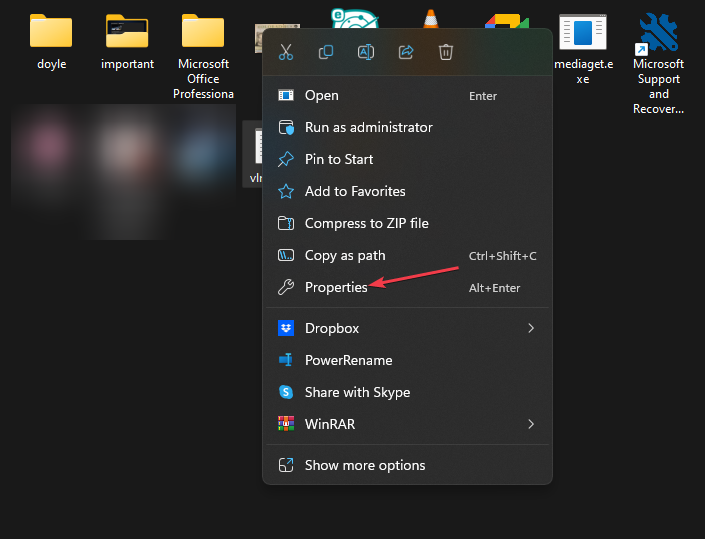The height and width of the screenshot is (539, 705).
Task: Click Show more options
Action: [407, 465]
